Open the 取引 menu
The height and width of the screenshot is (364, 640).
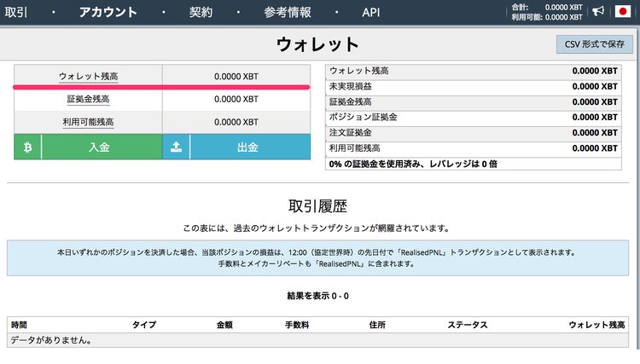16,12
